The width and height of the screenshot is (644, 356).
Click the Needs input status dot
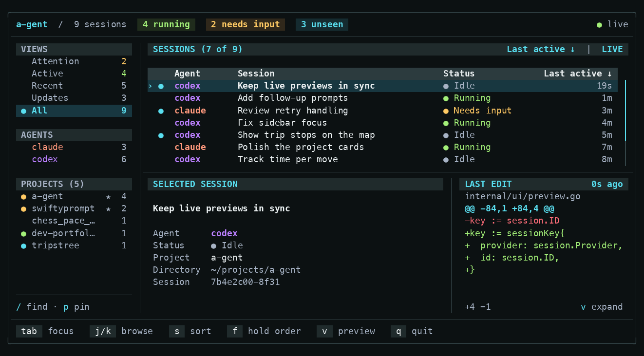[x=446, y=111]
